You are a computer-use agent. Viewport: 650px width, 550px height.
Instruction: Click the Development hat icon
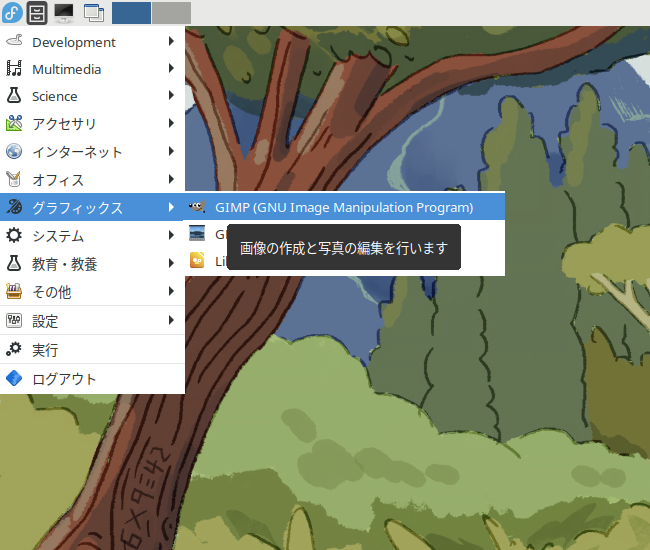point(14,41)
